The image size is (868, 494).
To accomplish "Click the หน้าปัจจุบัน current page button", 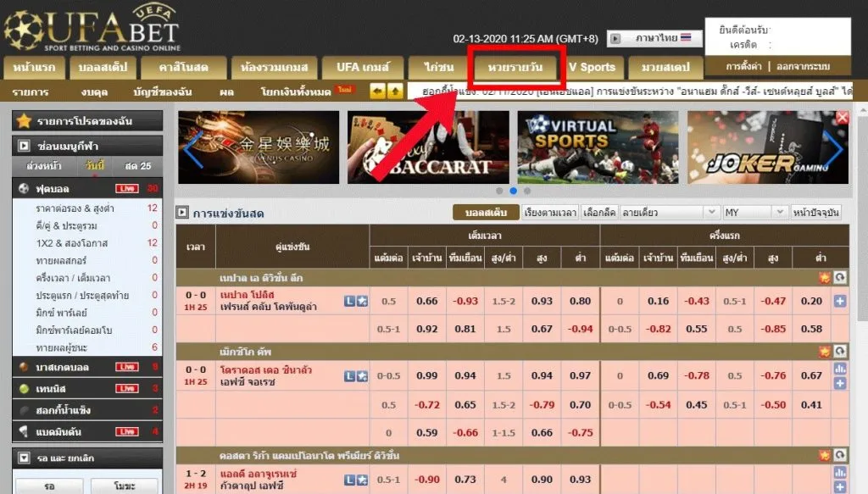I will [x=815, y=213].
